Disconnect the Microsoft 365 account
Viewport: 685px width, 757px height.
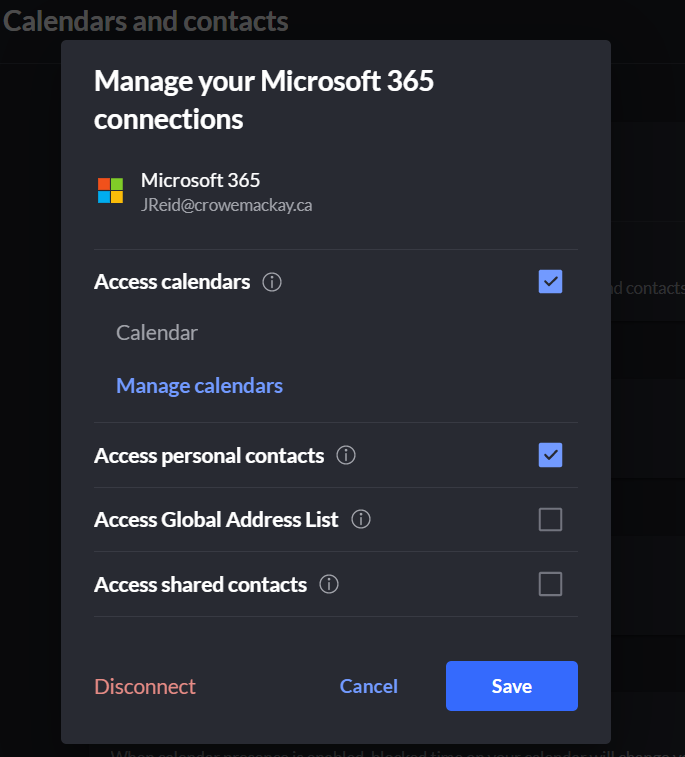pos(145,687)
